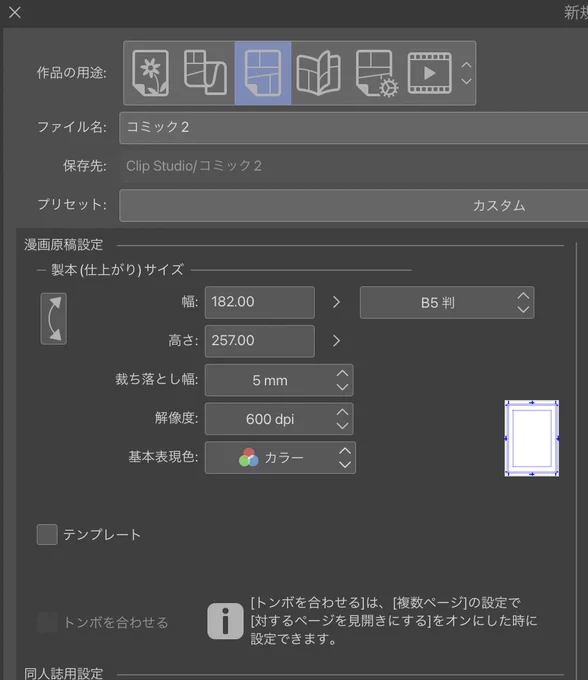The image size is (588, 680).
Task: Open the 裁ち落とし幅 5 mm dropdown
Action: click(279, 380)
